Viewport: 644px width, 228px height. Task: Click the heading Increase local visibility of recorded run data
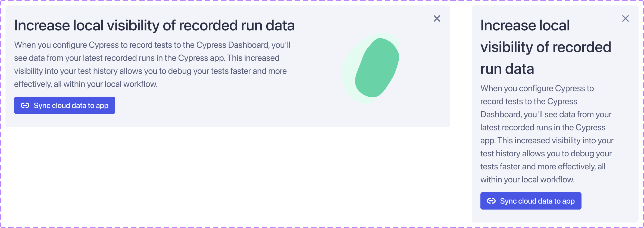[x=154, y=25]
